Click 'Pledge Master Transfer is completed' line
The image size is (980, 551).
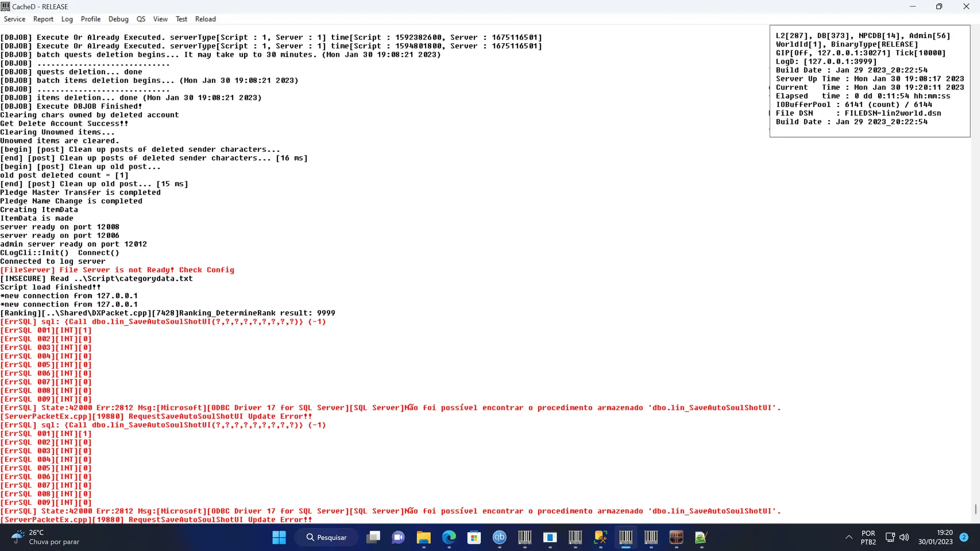click(x=80, y=192)
